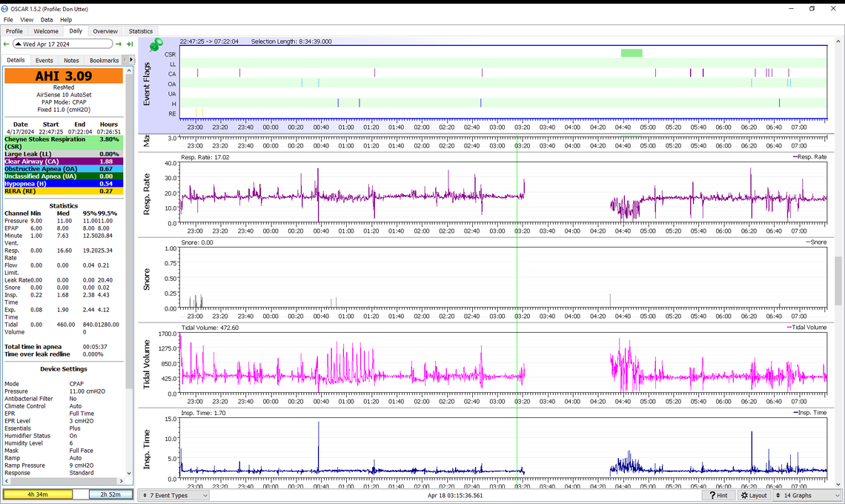This screenshot has height=504, width=845.
Task: Click the green CSR event block in flags
Action: point(632,53)
